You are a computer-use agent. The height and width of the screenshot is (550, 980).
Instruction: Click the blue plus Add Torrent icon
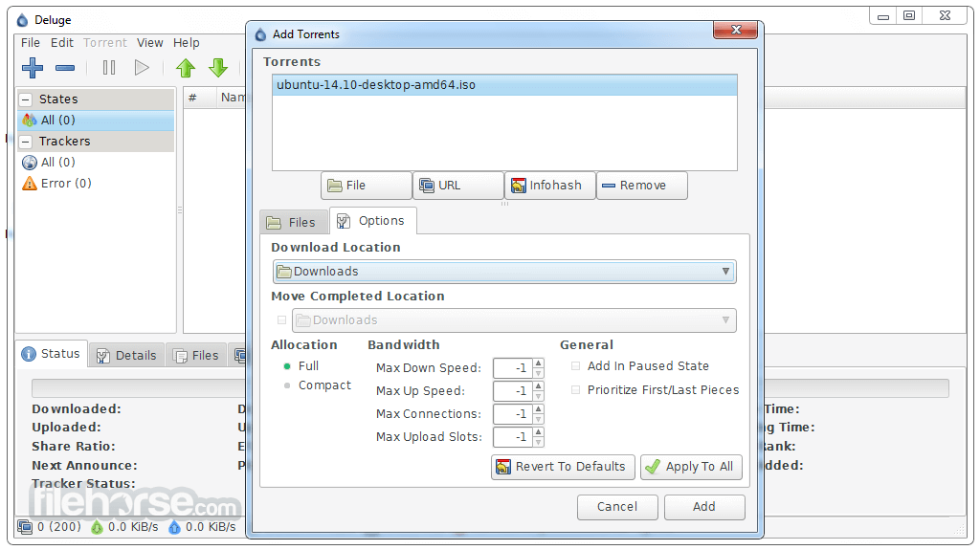click(x=33, y=68)
